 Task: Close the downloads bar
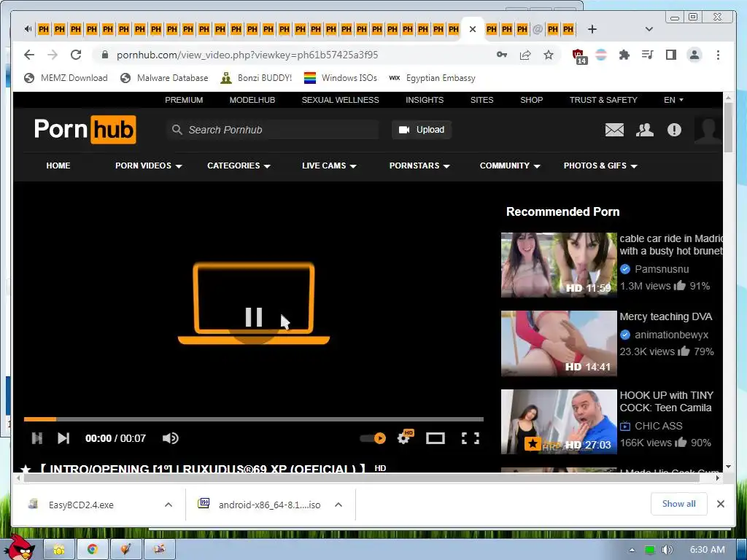tap(721, 504)
